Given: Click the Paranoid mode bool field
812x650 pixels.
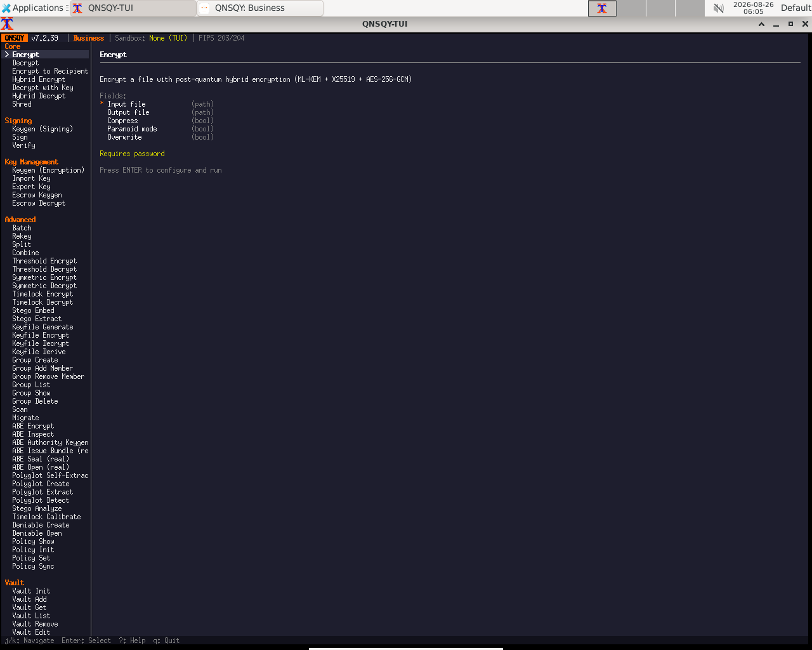Looking at the screenshot, I should [160, 129].
